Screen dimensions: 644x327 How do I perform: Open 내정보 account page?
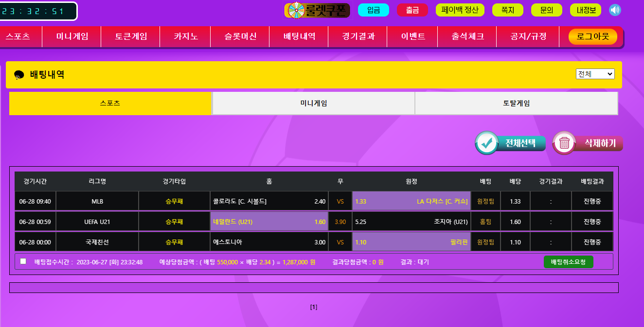[x=586, y=10]
